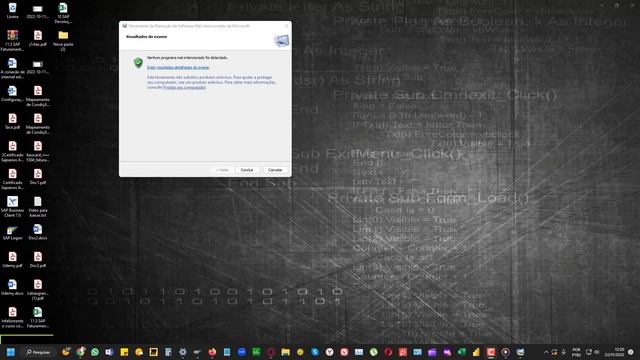Open Firefox from the taskbar
640x360 pixels.
point(212,352)
